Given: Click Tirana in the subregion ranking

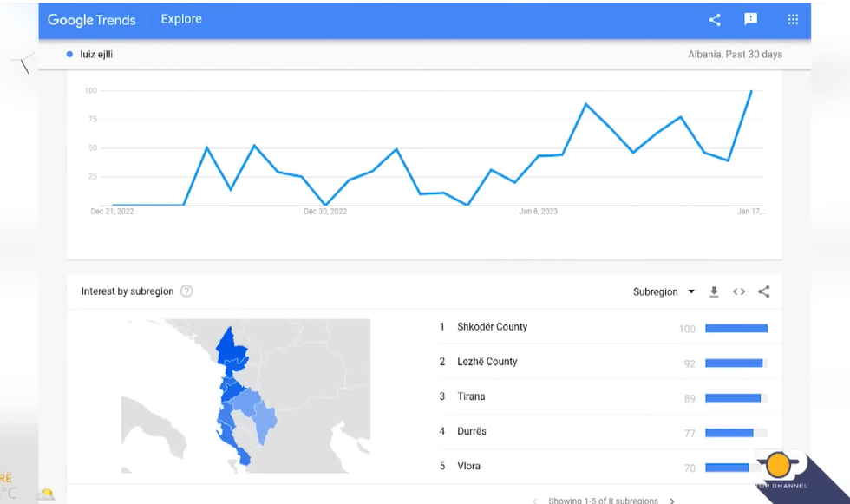Looking at the screenshot, I should (x=471, y=396).
